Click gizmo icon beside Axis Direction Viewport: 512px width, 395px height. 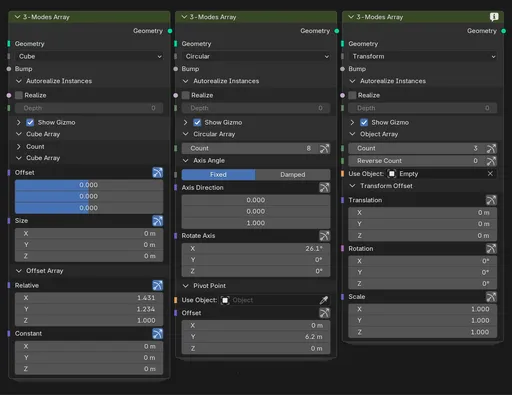coord(324,187)
